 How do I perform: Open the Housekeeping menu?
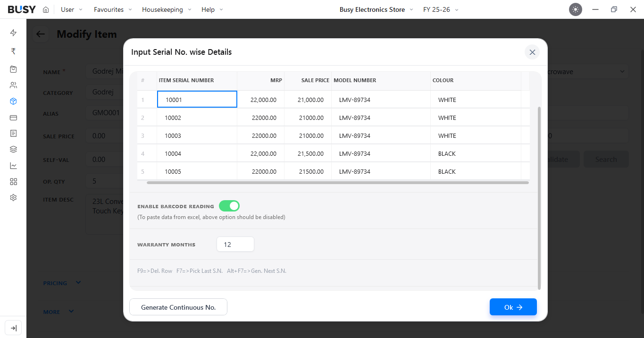point(167,9)
